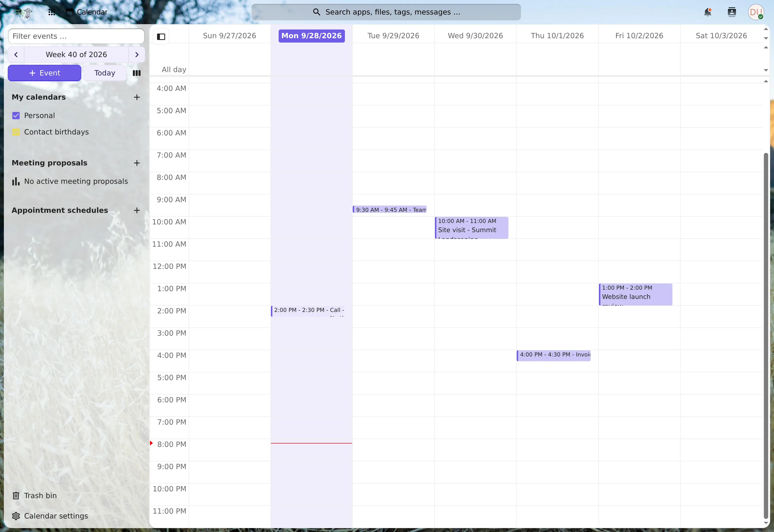774x532 pixels.
Task: Open the 2:00 PM Call event
Action: tap(308, 311)
